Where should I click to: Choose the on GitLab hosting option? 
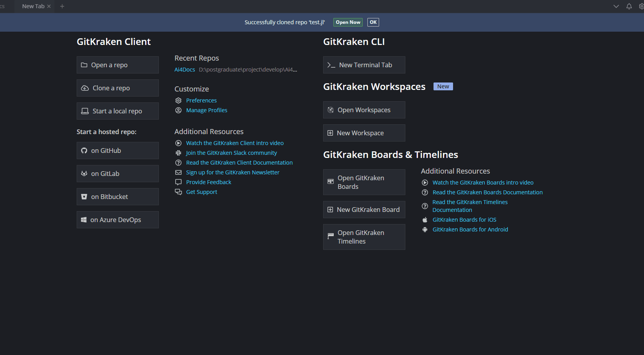point(117,174)
